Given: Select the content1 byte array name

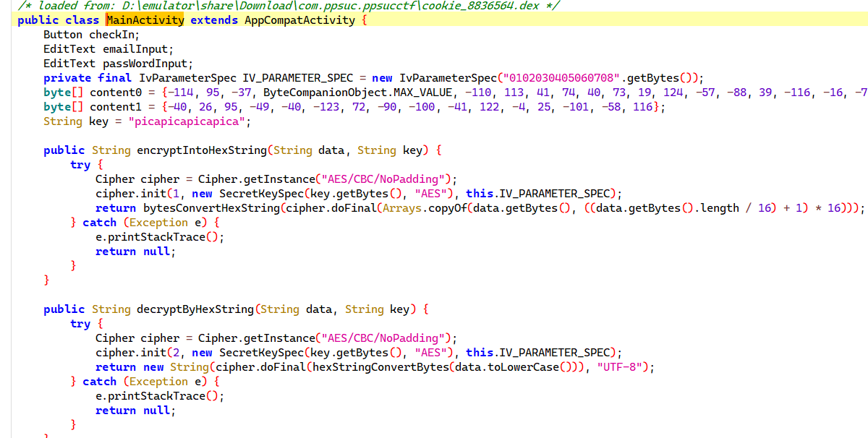Looking at the screenshot, I should tap(122, 107).
